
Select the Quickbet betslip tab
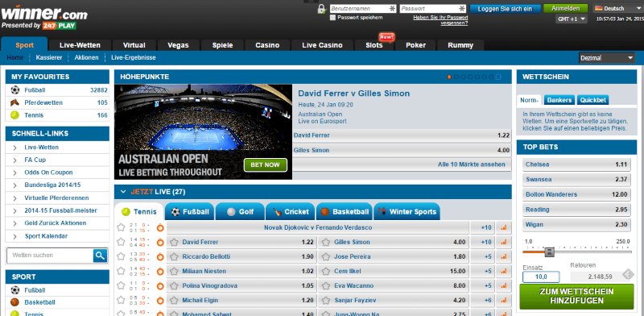(592, 100)
